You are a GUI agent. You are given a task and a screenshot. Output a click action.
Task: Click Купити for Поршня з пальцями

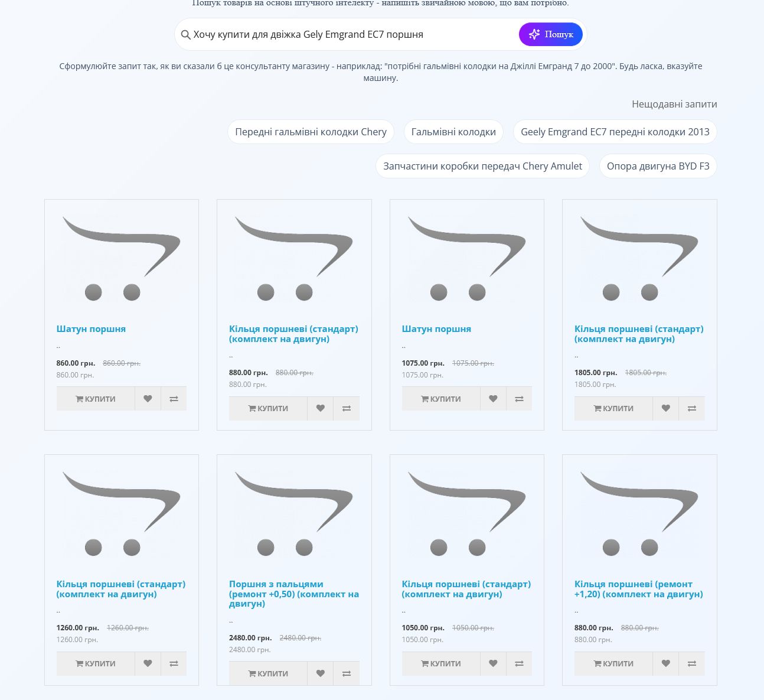(x=268, y=673)
